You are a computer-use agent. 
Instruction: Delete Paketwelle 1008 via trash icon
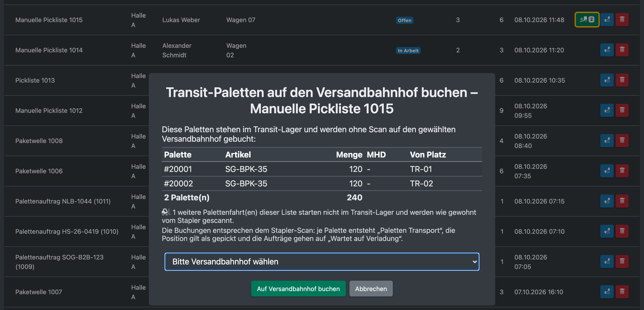point(622,141)
